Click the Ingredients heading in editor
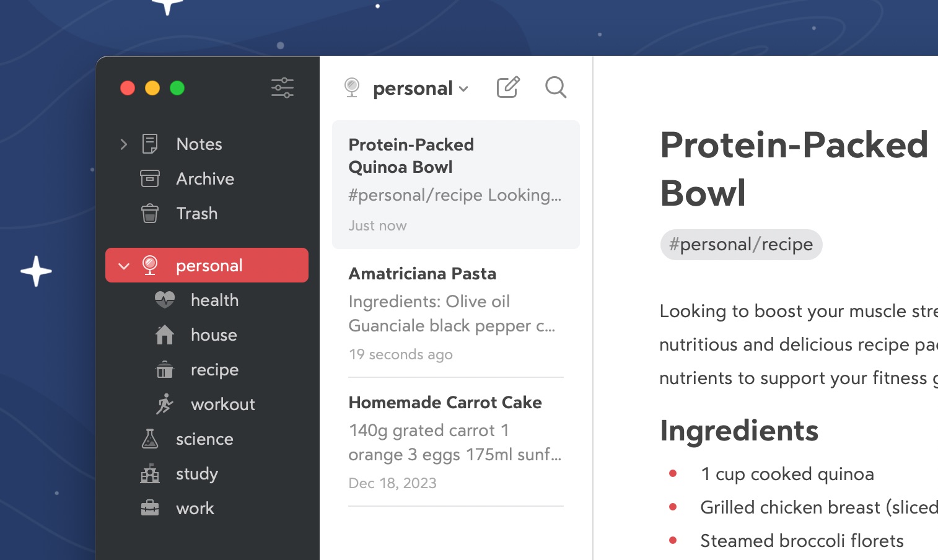Viewport: 938px width, 560px height. 739,431
